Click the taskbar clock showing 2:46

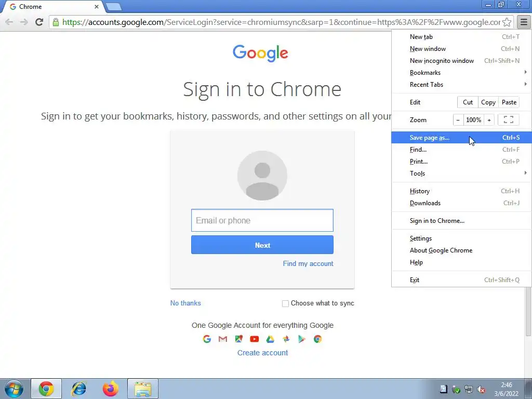coord(506,389)
